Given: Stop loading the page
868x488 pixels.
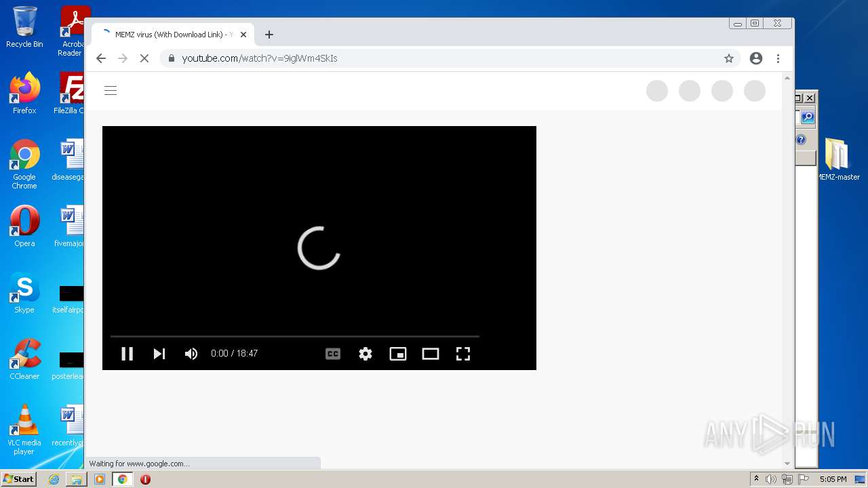Looking at the screenshot, I should coord(144,58).
